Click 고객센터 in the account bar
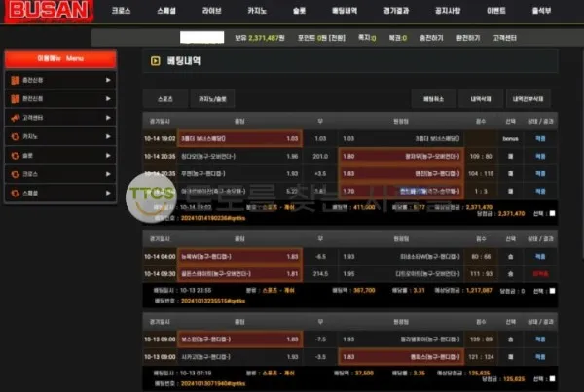Viewport: 584px width, 392px height. point(504,38)
